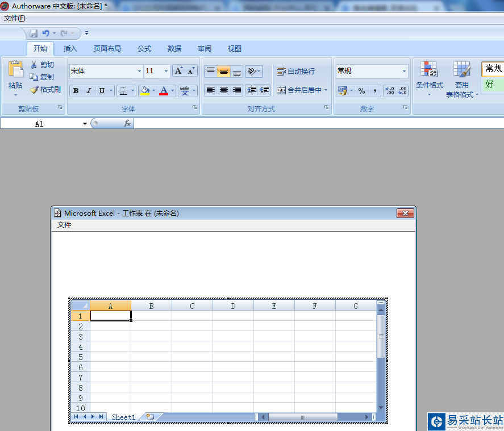The width and height of the screenshot is (504, 431).
Task: Click the Undo arrow icon
Action: (46, 33)
